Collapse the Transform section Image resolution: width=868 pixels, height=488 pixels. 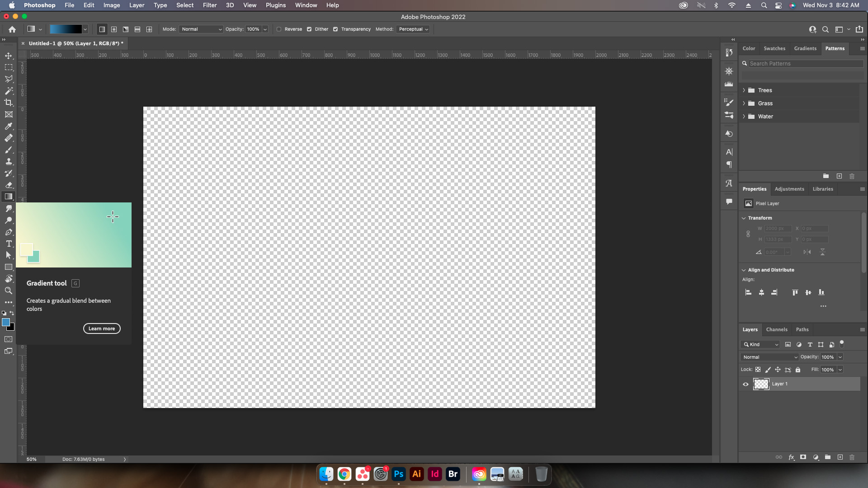click(744, 218)
